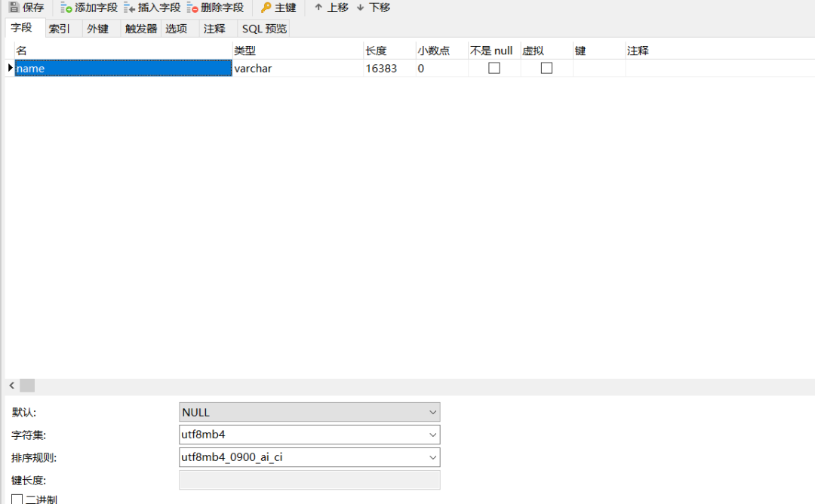Viewport: 815px width, 504px height.
Task: Open the 排序规则 collation dropdown
Action: 433,457
